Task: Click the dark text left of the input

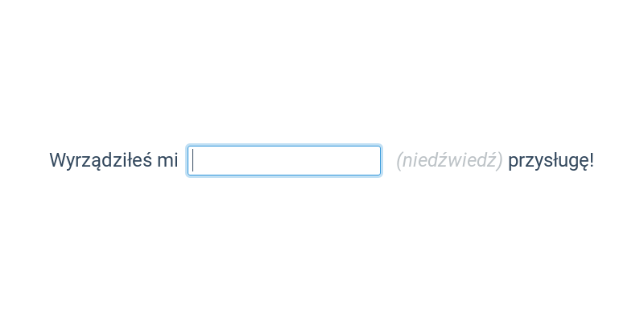Action: click(x=114, y=160)
